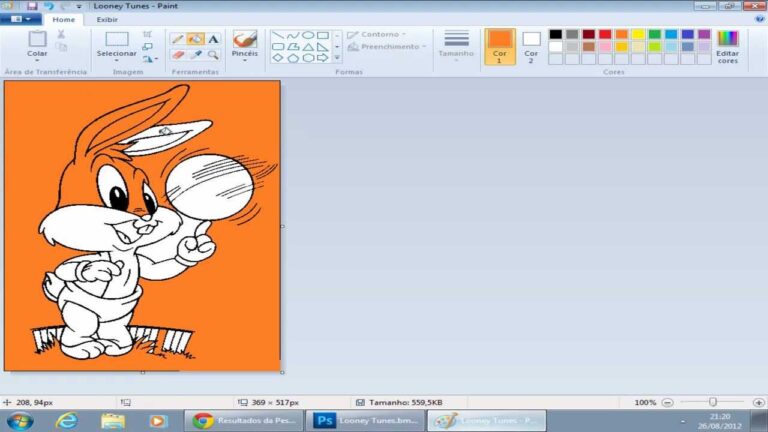Choose the Rectangle shape
Image resolution: width=768 pixels, height=432 pixels.
322,35
